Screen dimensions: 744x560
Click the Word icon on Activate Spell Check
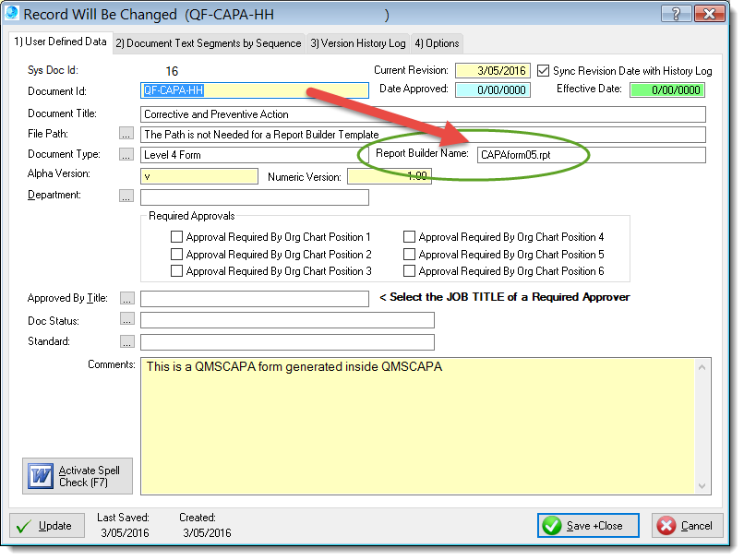click(x=41, y=477)
